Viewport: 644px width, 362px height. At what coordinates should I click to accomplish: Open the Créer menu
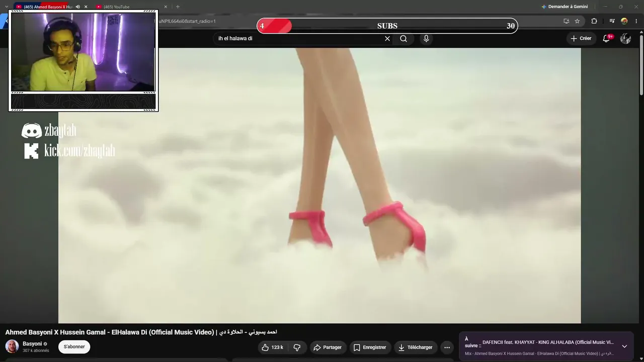[581, 38]
